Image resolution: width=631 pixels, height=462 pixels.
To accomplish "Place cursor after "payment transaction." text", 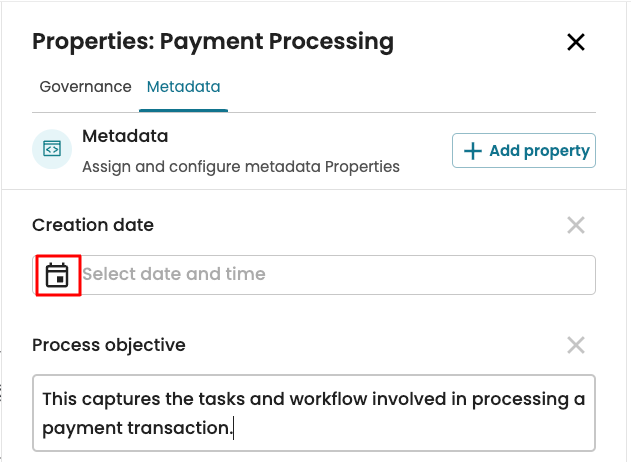I will pyautogui.click(x=234, y=429).
